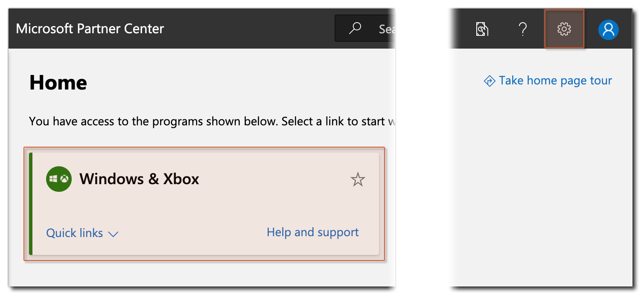Open the Settings gear icon
The image size is (644, 295).
tap(564, 29)
